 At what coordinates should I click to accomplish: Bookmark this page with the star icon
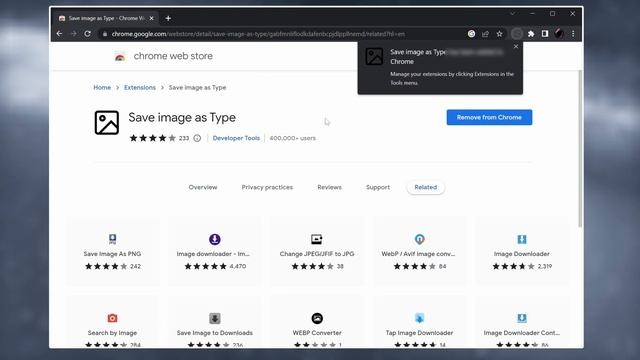pyautogui.click(x=499, y=34)
